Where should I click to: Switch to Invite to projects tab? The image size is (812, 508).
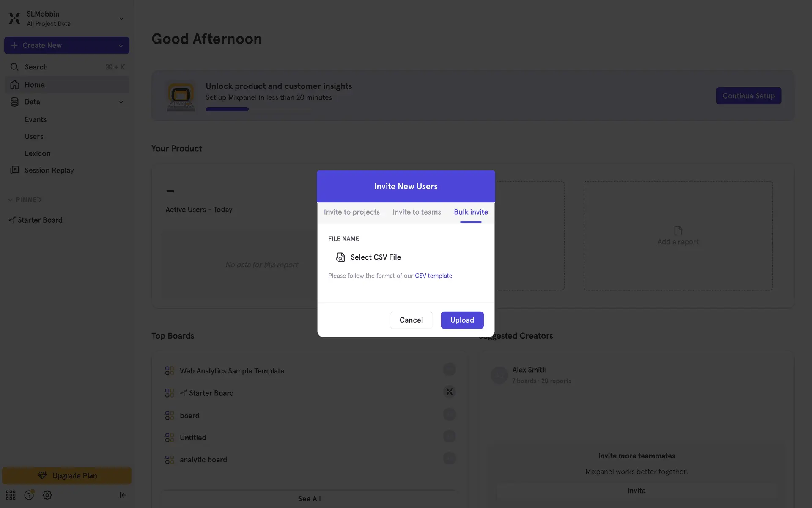351,212
